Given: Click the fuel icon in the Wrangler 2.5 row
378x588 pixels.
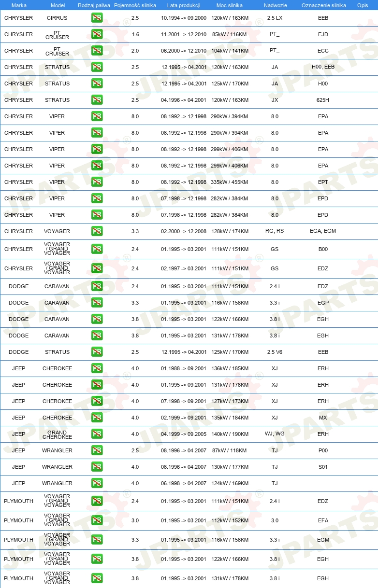Looking at the screenshot, I should pyautogui.click(x=97, y=451).
